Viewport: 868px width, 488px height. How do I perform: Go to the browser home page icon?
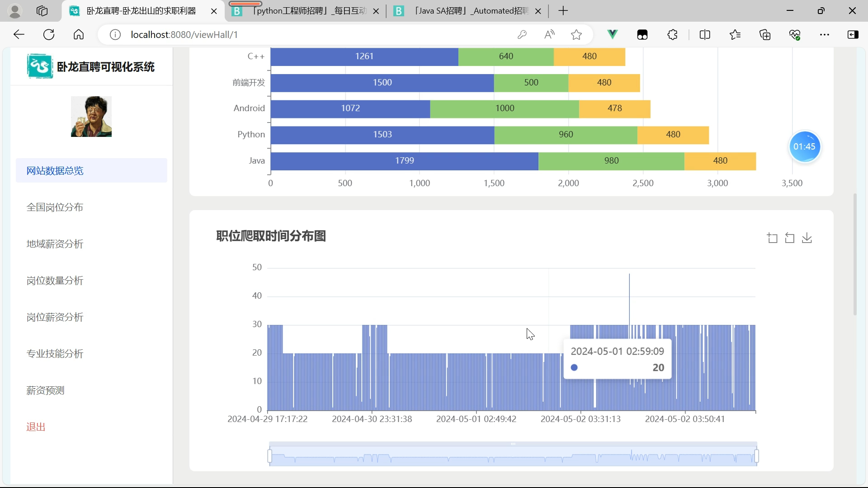(x=79, y=35)
